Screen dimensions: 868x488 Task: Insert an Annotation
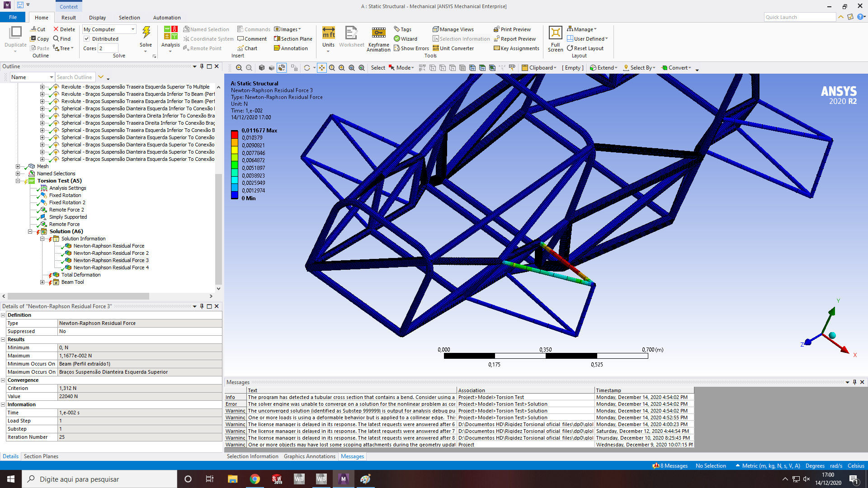(291, 48)
